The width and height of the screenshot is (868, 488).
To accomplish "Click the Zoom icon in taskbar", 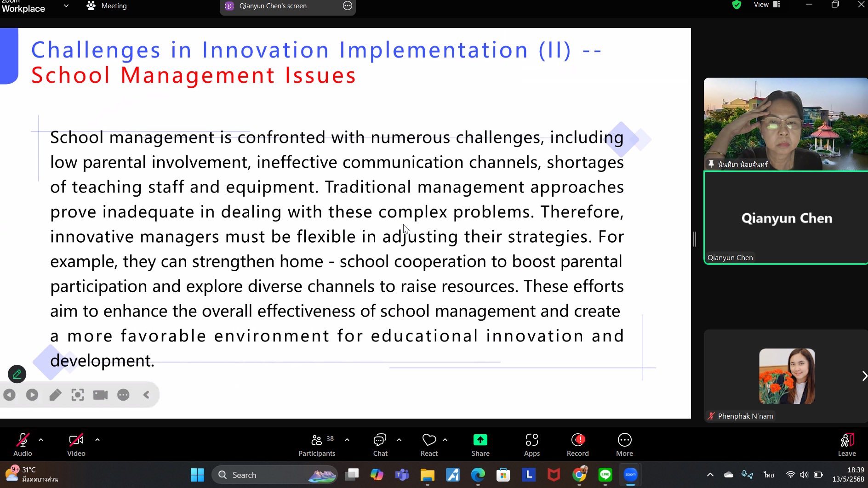I will pyautogui.click(x=630, y=475).
